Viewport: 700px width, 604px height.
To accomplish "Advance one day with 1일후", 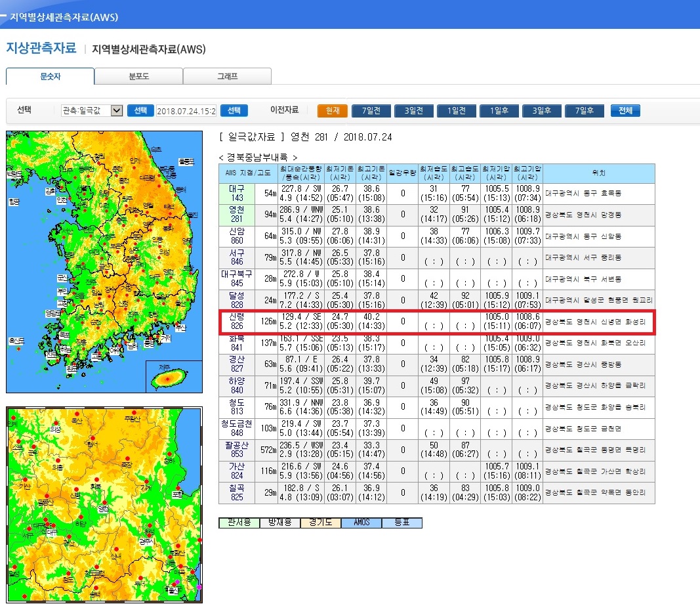I will (499, 111).
